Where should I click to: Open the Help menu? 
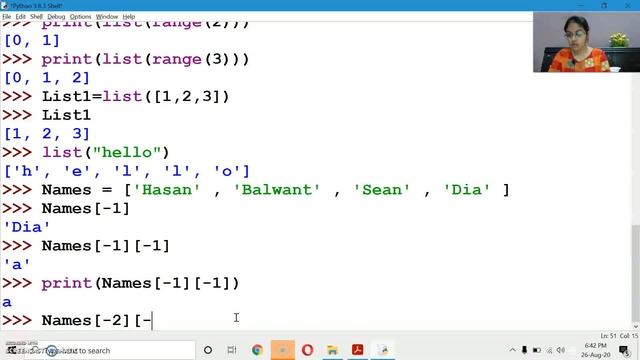click(129, 17)
